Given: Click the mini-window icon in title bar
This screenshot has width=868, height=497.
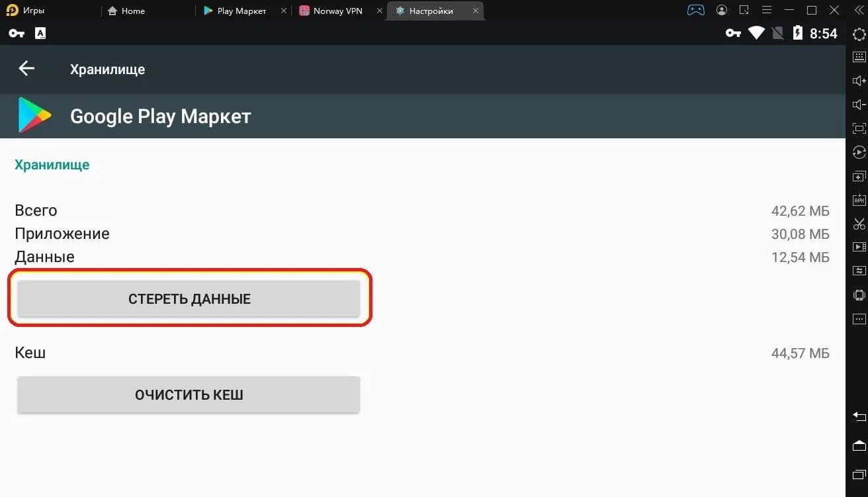Looking at the screenshot, I should [x=744, y=11].
